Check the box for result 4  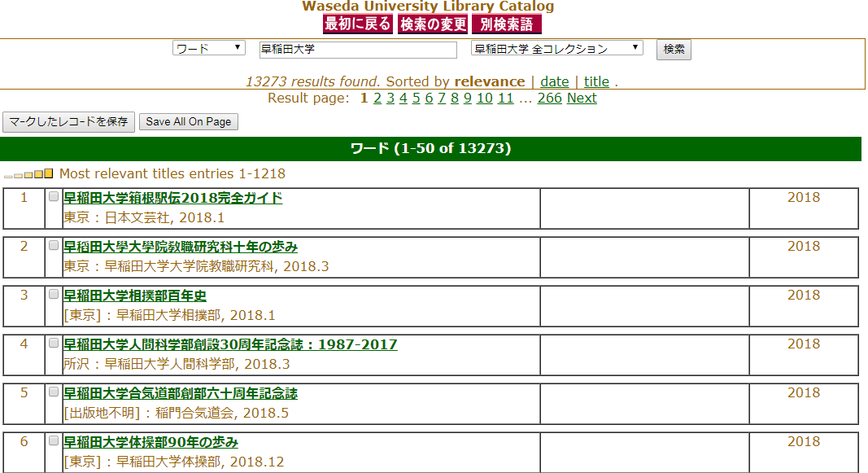[54, 343]
